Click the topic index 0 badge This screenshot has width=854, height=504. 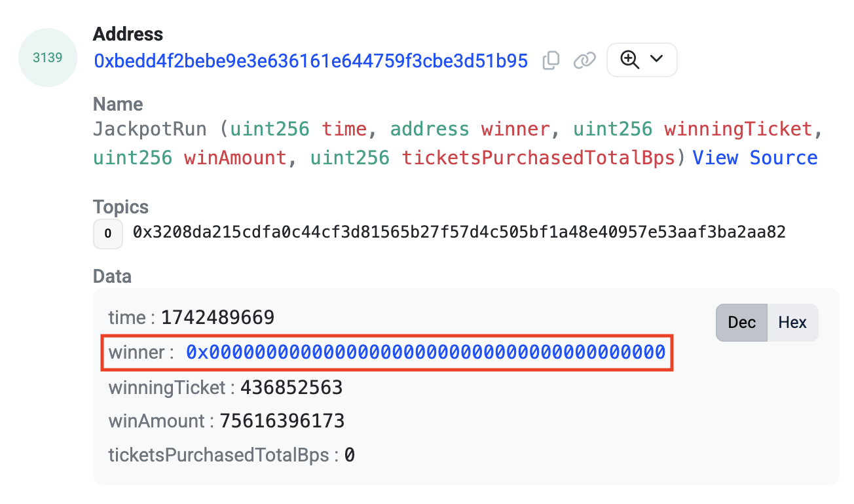tap(108, 234)
